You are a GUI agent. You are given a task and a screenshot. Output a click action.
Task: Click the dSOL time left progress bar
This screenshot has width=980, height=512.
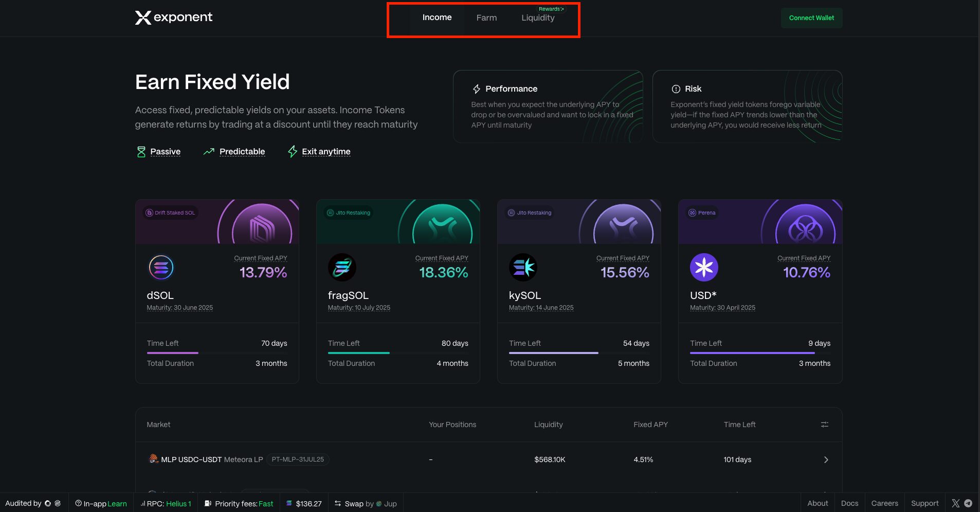pyautogui.click(x=217, y=353)
